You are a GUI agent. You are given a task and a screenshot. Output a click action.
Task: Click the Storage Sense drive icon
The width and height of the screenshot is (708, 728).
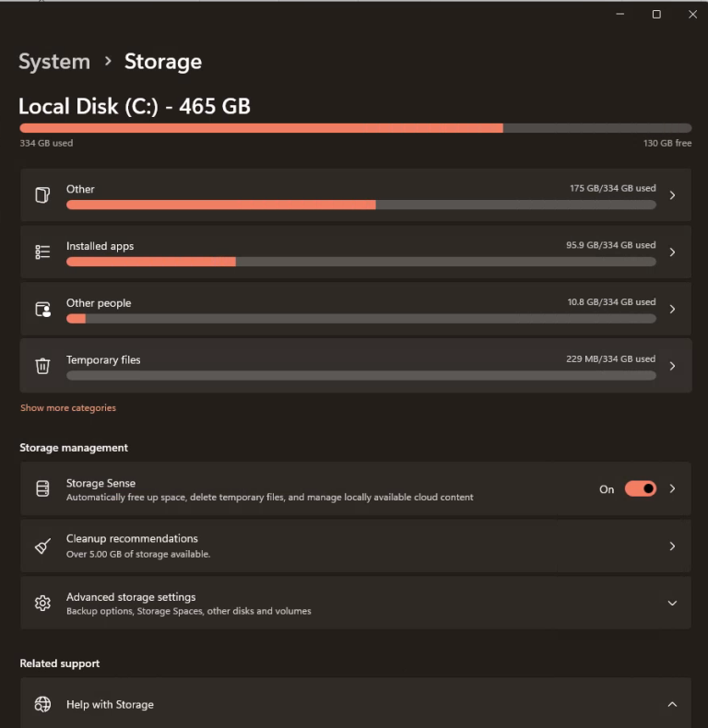pos(42,489)
